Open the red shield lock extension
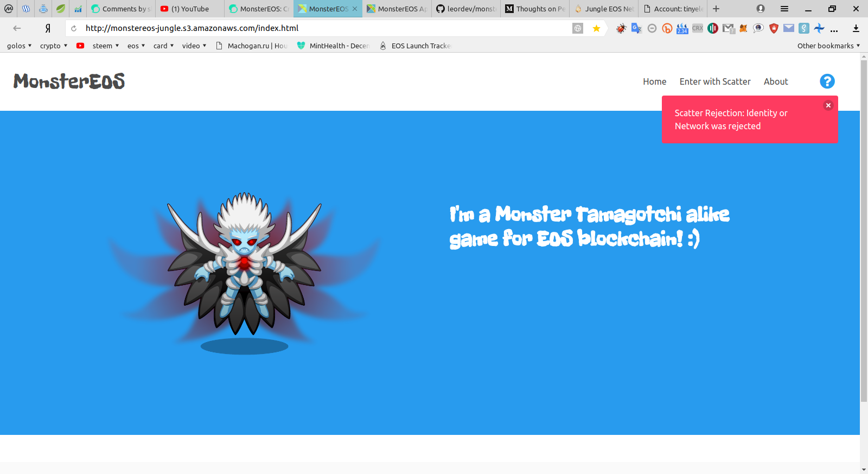868x474 pixels. pyautogui.click(x=774, y=28)
